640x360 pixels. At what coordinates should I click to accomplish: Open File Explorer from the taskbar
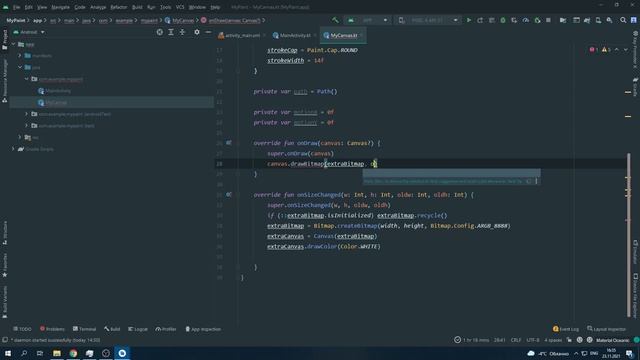pyautogui.click(x=57, y=353)
